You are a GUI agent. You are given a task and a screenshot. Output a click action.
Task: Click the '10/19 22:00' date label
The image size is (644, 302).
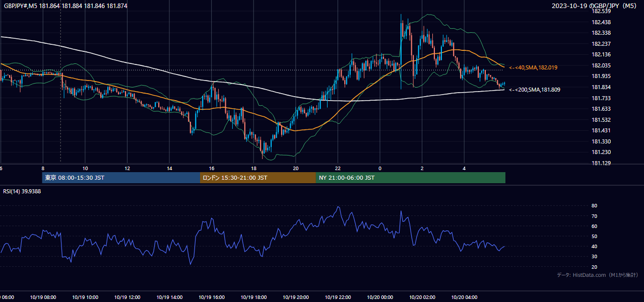coord(338,297)
